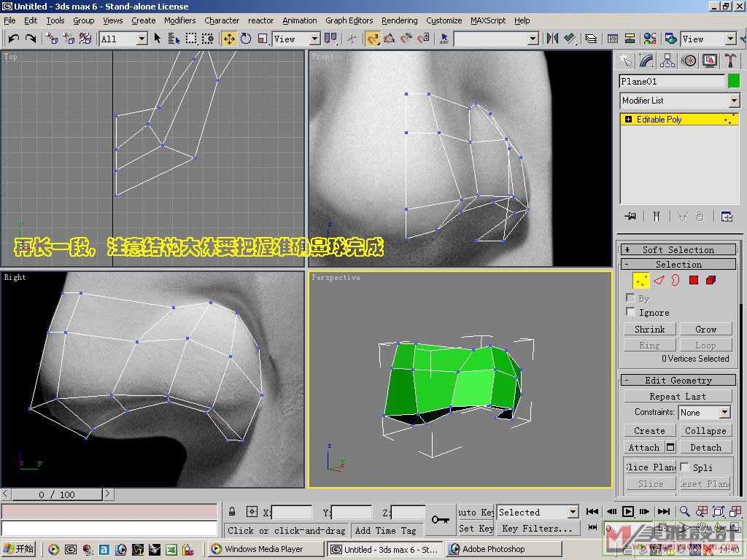Select Polygon sub-object level icon
Image resolution: width=747 pixels, height=560 pixels.
[x=694, y=281]
